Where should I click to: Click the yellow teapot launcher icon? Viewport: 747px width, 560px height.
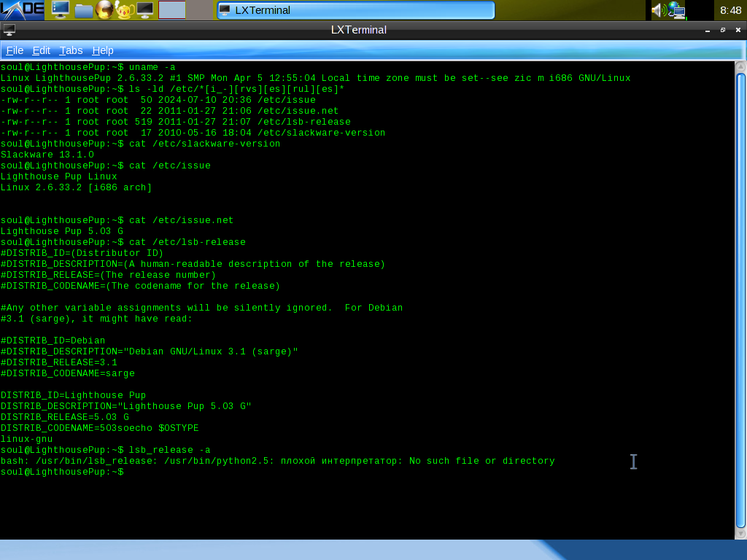[x=124, y=10]
